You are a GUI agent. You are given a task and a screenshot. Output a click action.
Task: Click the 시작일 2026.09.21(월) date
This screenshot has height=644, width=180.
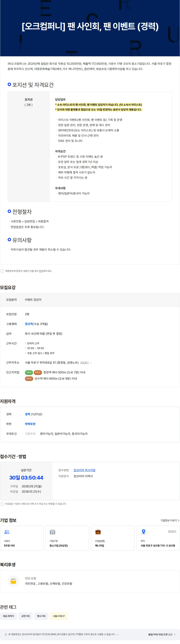[32, 486]
